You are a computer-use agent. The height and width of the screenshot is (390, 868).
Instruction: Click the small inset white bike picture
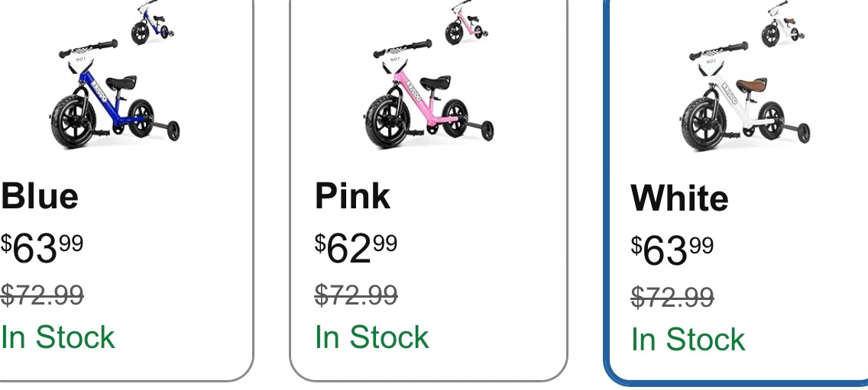(782, 24)
